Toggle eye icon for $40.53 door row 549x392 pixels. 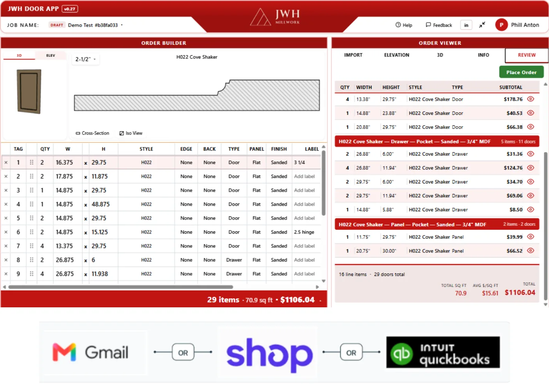point(531,113)
